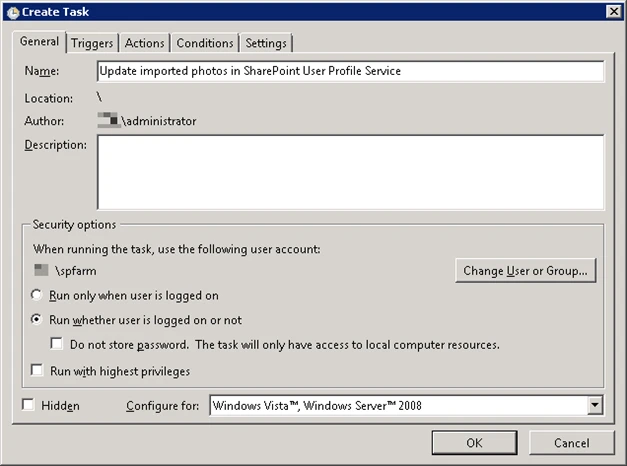
Task: Click the Task Scheduler clock icon in title bar
Action: pos(13,12)
